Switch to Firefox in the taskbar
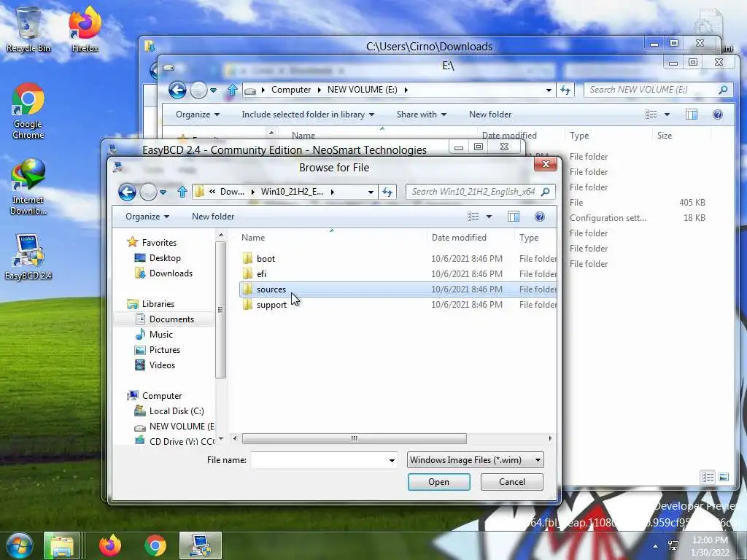 pyautogui.click(x=110, y=545)
